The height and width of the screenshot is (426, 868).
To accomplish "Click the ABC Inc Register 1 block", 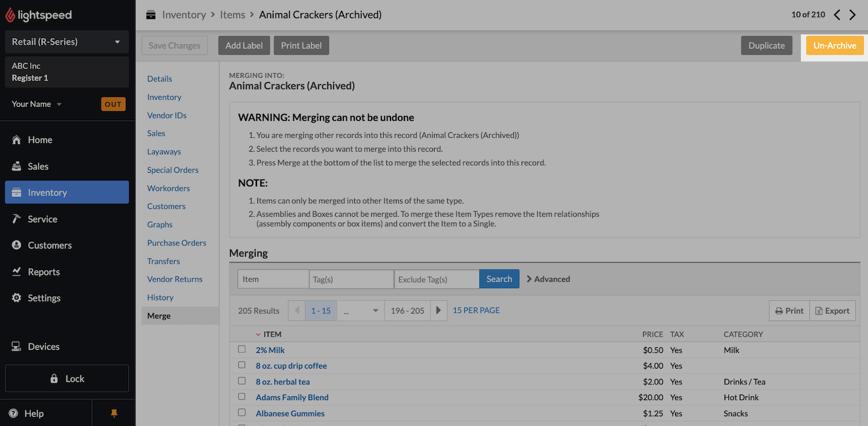I will [x=66, y=72].
